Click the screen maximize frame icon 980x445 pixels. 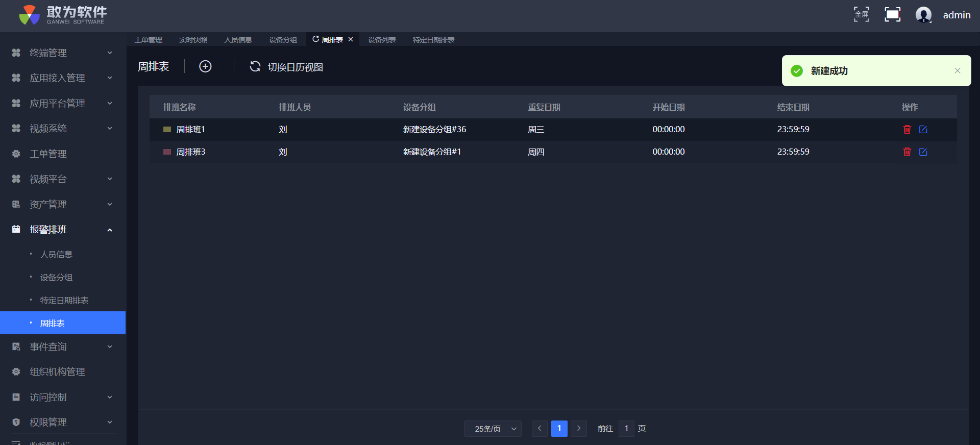892,15
